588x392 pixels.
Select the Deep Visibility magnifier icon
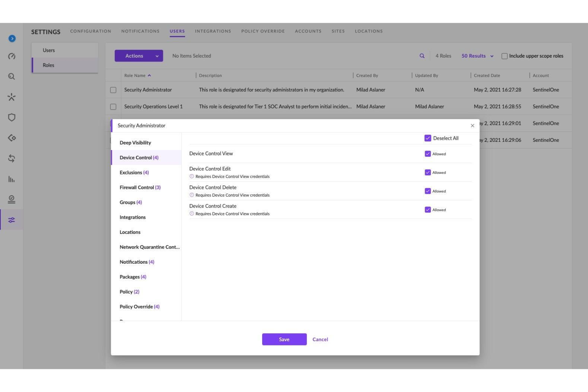pos(12,76)
